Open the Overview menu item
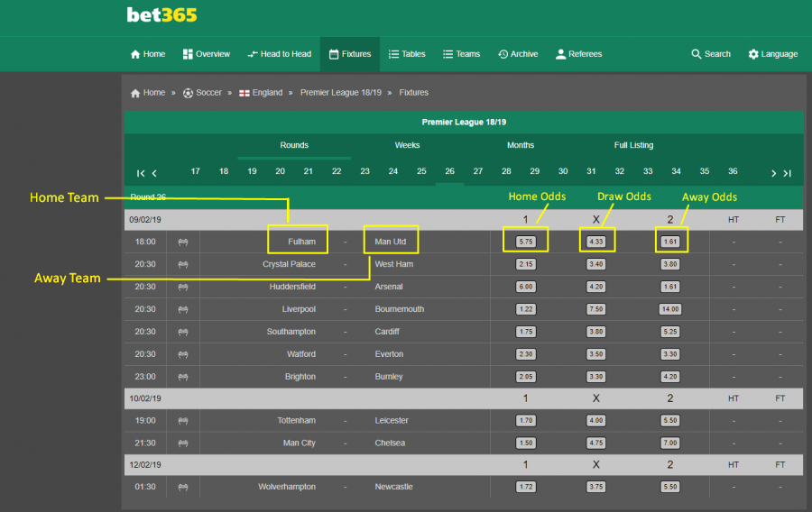Image resolution: width=812 pixels, height=512 pixels. point(206,54)
